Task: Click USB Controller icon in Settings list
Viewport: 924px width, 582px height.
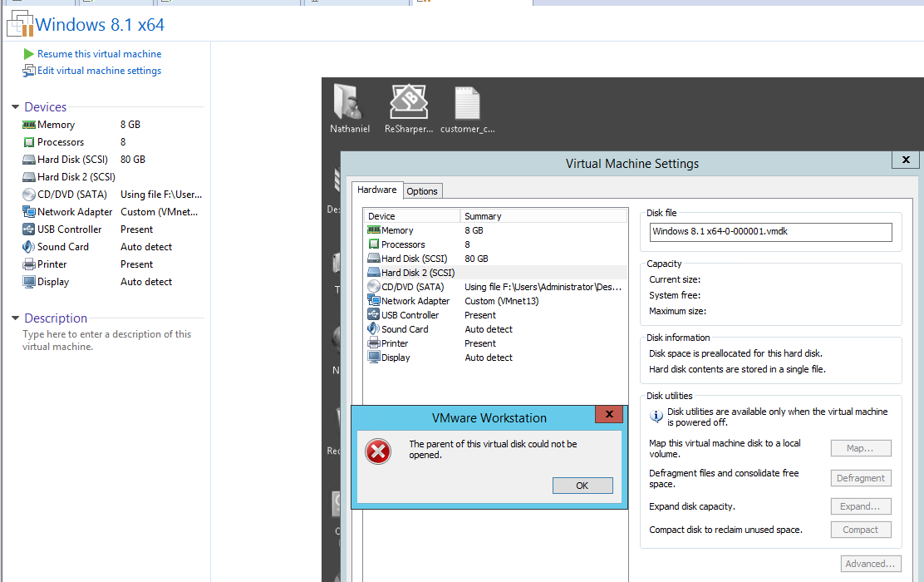Action: tap(374, 314)
